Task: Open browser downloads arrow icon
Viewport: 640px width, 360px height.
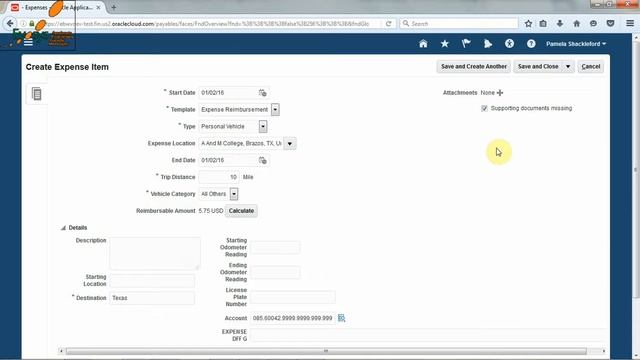Action: point(560,24)
